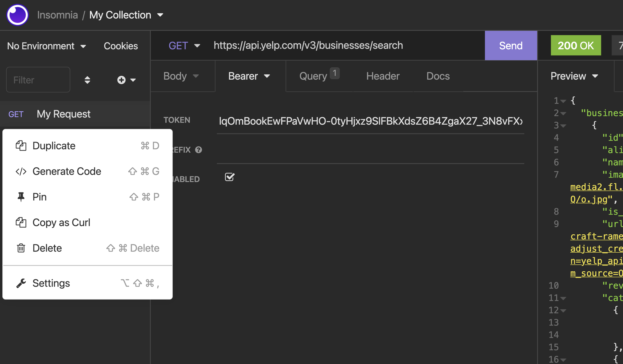Choose Generate Code in the context menu

tap(88, 171)
